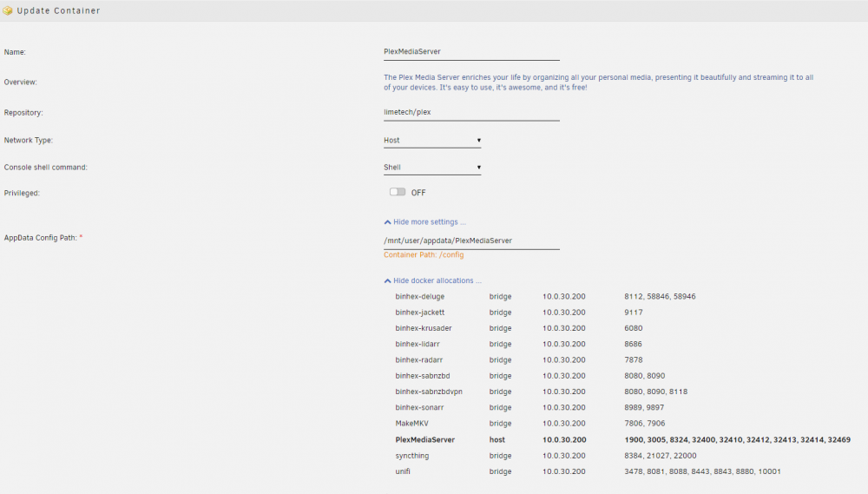The height and width of the screenshot is (494, 868).
Task: Toggle the Privileged switch
Action: [x=398, y=192]
